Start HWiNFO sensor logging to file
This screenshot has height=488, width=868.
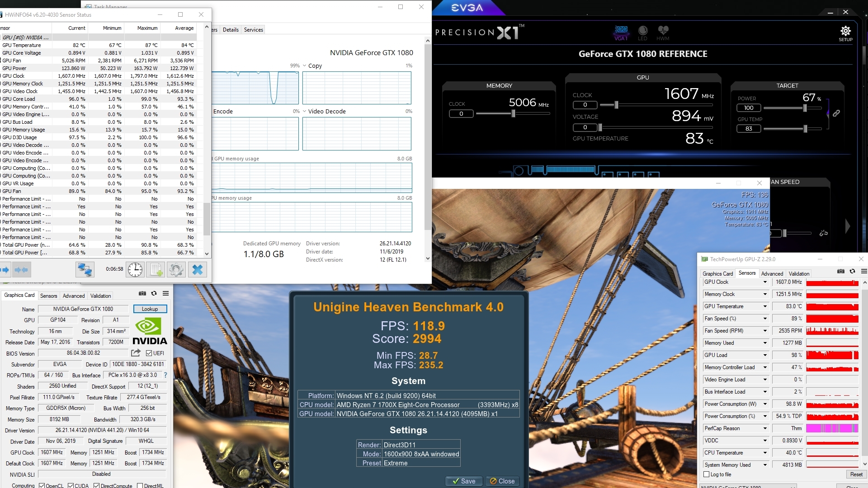pyautogui.click(x=156, y=270)
